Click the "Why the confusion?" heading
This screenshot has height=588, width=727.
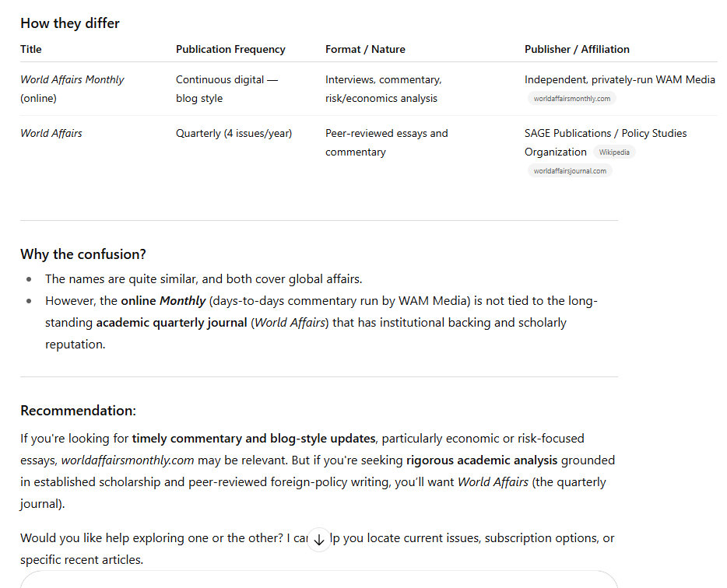83,254
